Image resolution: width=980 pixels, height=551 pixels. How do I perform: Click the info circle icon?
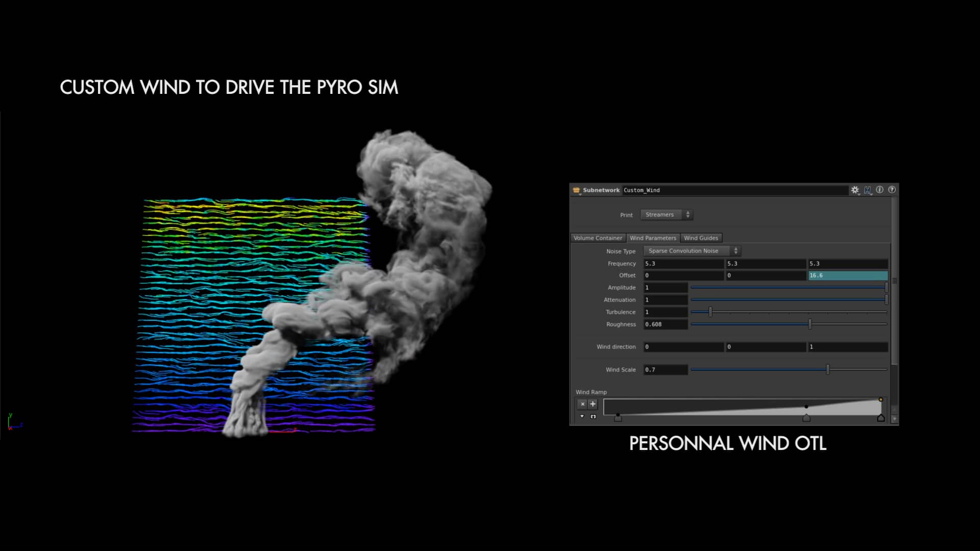pos(879,190)
